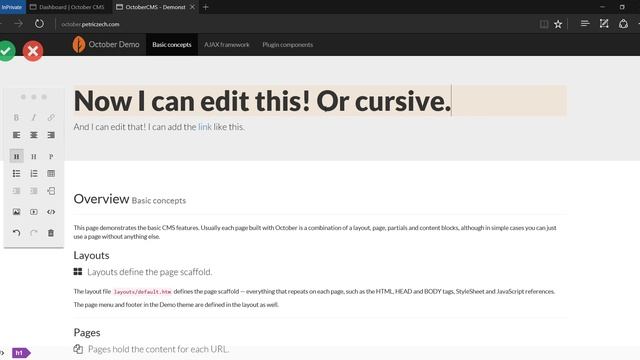Click the 'Pages hold the content' text
The width and height of the screenshot is (640, 360).
pyautogui.click(x=158, y=349)
